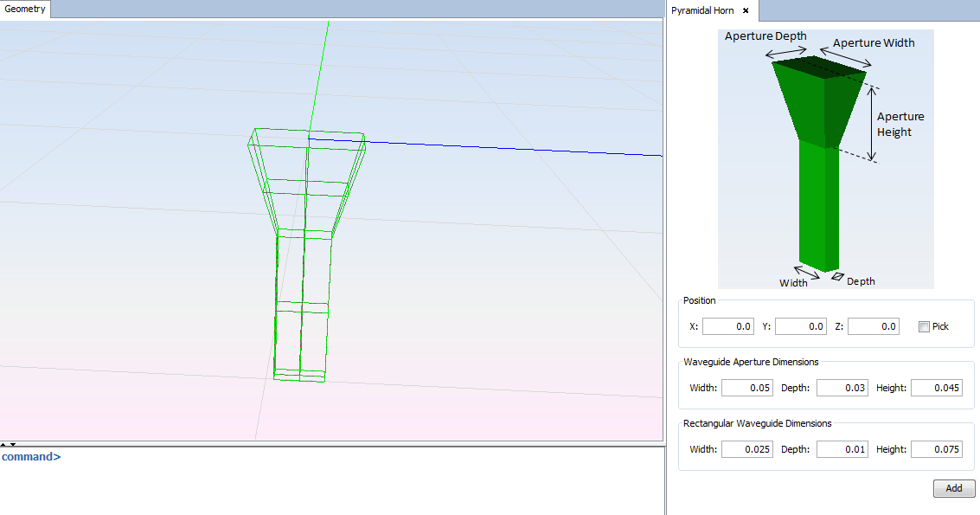
Task: Close the Pyramidal Horn tab
Action: click(x=746, y=10)
